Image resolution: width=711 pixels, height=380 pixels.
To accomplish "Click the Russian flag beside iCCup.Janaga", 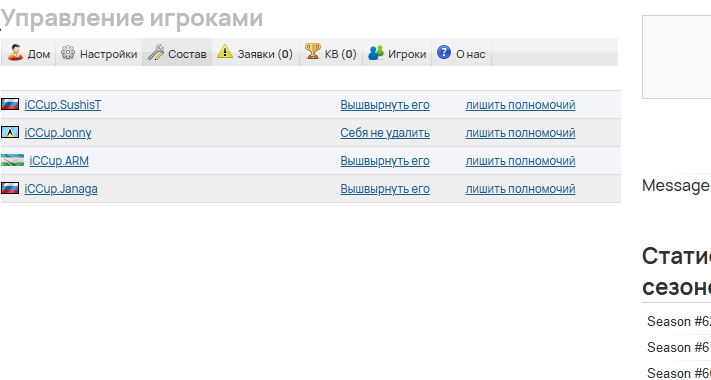I will [10, 188].
